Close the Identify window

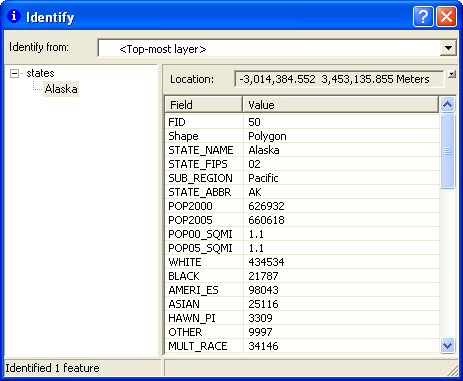pyautogui.click(x=446, y=16)
